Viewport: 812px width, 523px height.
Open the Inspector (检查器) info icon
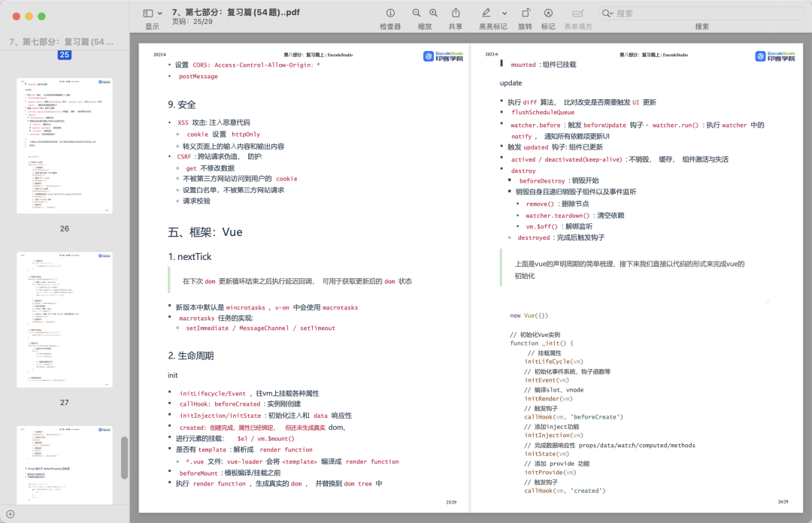point(390,13)
